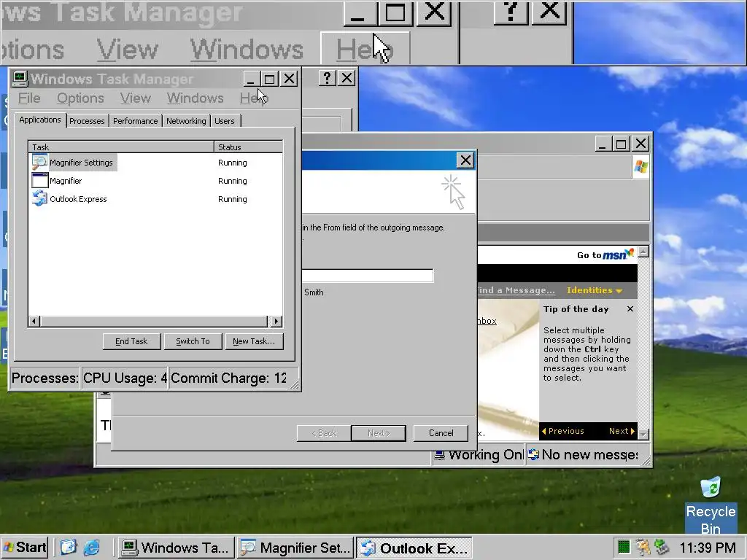Click Running status of Magnifier row
The width and height of the screenshot is (747, 560).
point(233,181)
